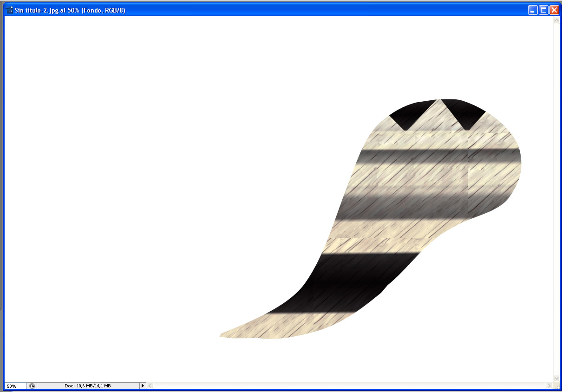The width and height of the screenshot is (562, 392).
Task: Click the horizontal scrollbar left arrow
Action: coord(150,386)
